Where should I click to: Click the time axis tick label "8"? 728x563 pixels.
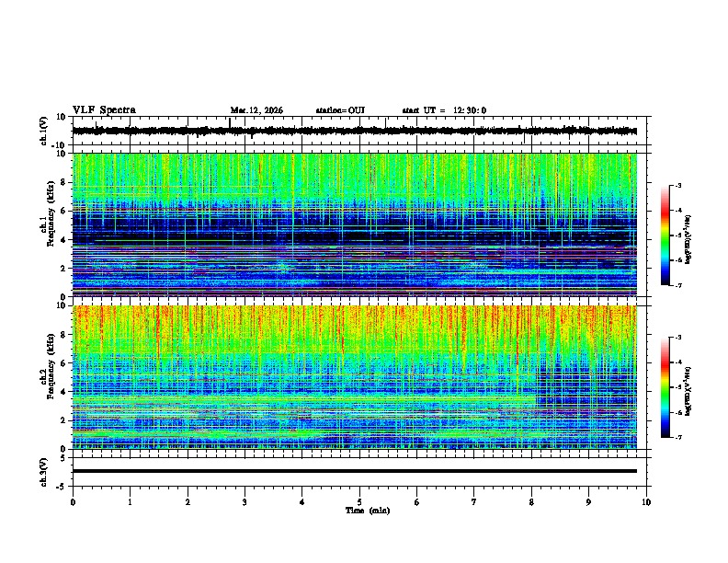pyautogui.click(x=531, y=502)
